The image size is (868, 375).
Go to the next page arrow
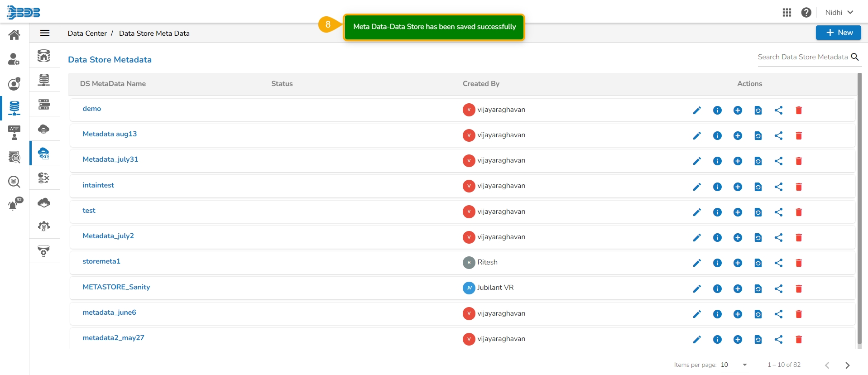tap(847, 365)
